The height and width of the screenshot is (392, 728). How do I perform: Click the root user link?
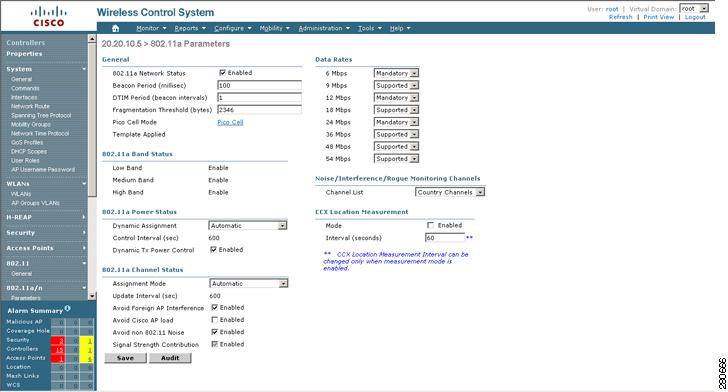point(612,9)
